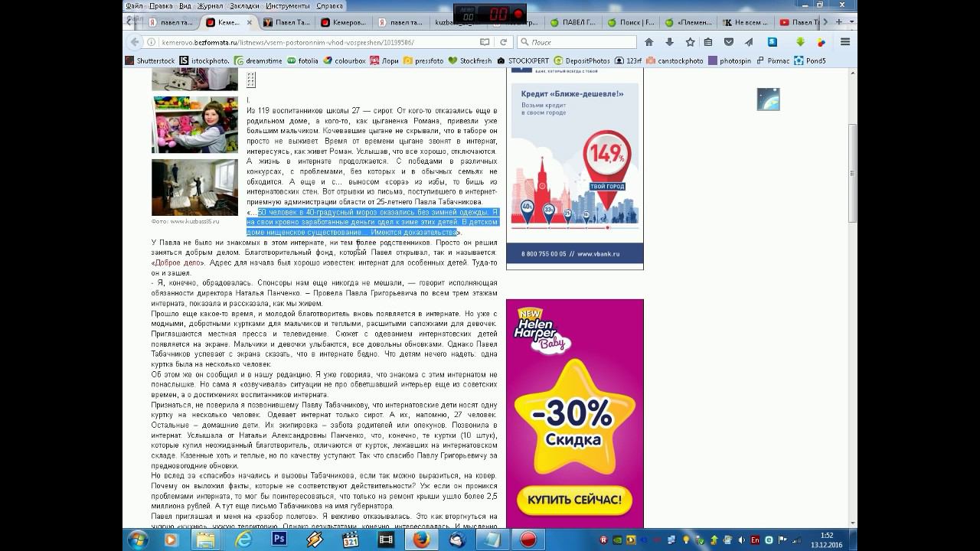Image resolution: width=980 pixels, height=551 pixels.
Task: Switch to the '«Племен...' tab
Action: (688, 22)
